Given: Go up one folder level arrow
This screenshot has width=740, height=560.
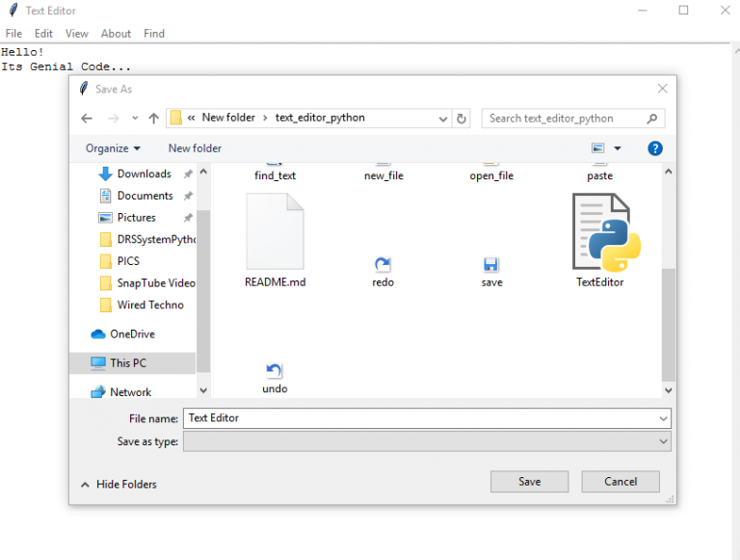Looking at the screenshot, I should [153, 119].
